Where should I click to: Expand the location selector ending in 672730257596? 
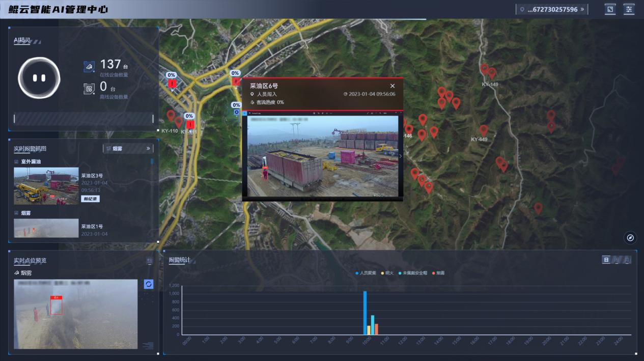(552, 9)
